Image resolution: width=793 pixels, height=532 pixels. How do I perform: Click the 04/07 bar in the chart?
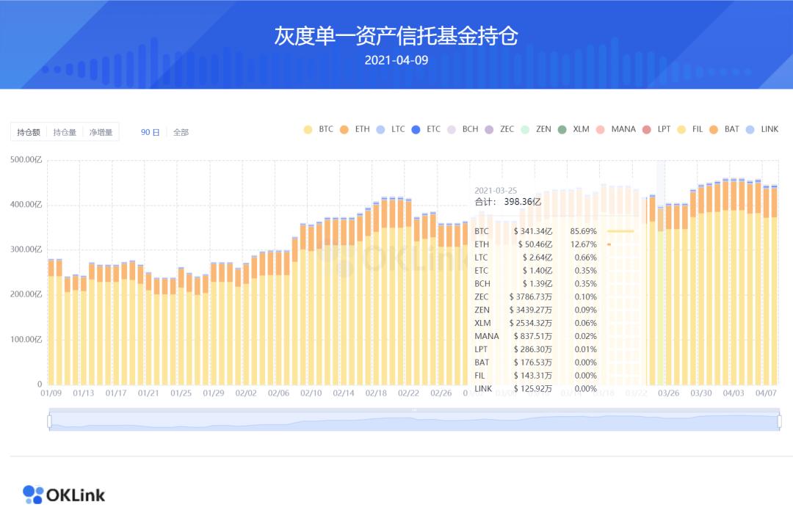768,294
